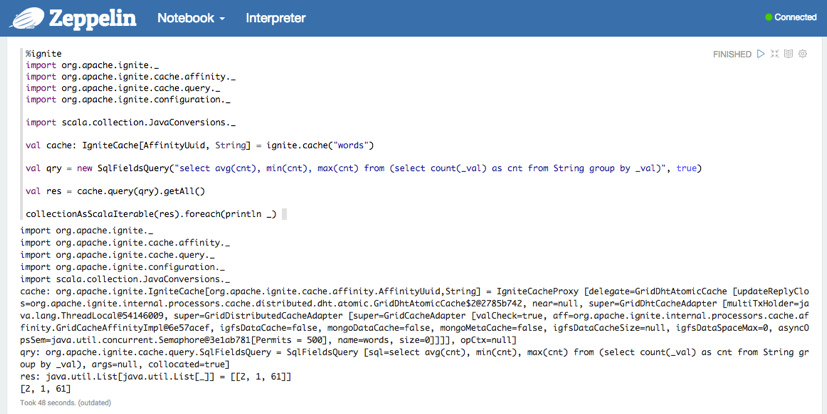This screenshot has height=414, width=827.
Task: Expand the Notebook dropdown menu
Action: 191,18
